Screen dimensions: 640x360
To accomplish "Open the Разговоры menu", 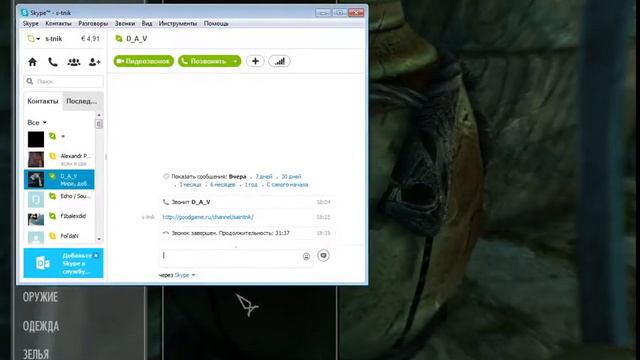I will pyautogui.click(x=93, y=24).
